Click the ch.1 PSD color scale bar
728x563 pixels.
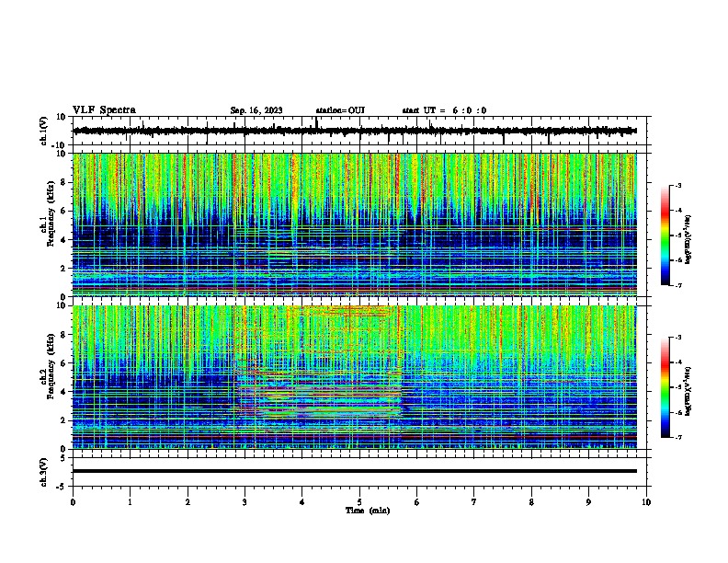coord(665,236)
